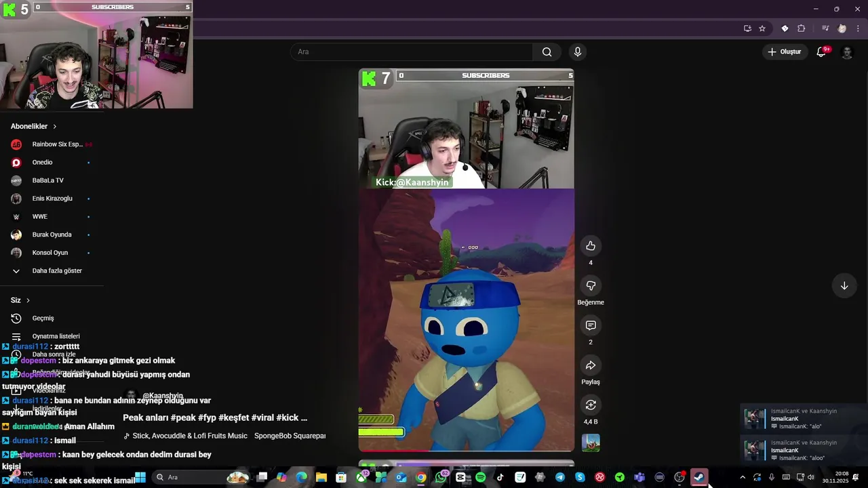Open Task View on the taskbar
Viewport: 868px width, 488px height.
(262, 478)
